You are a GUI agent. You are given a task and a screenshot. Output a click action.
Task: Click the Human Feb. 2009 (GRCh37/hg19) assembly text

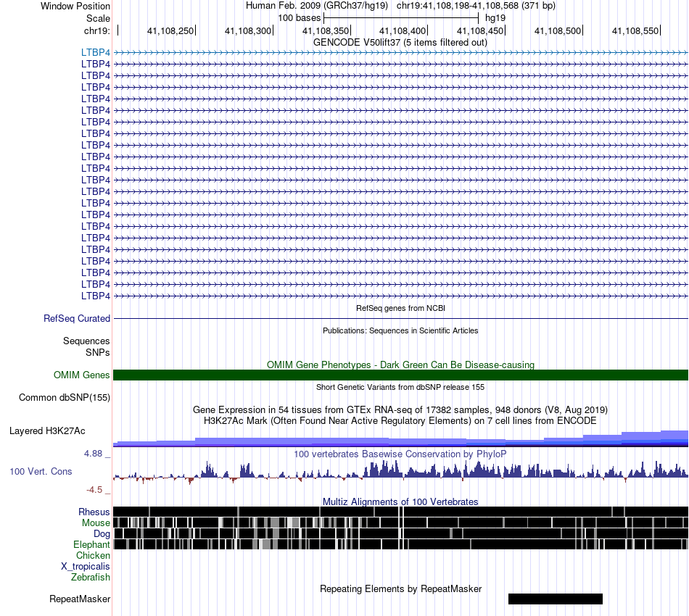tap(317, 6)
